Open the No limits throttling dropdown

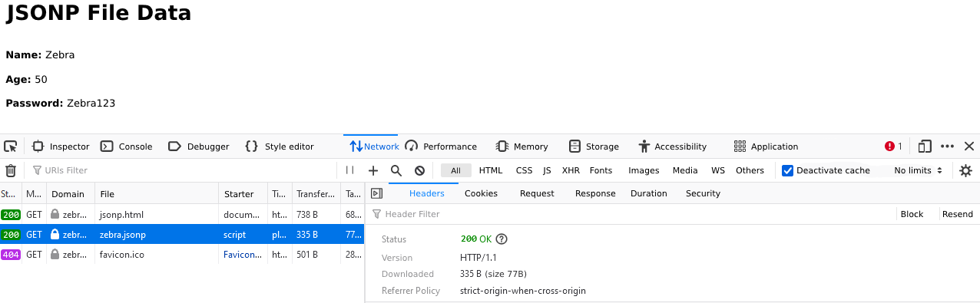[918, 170]
